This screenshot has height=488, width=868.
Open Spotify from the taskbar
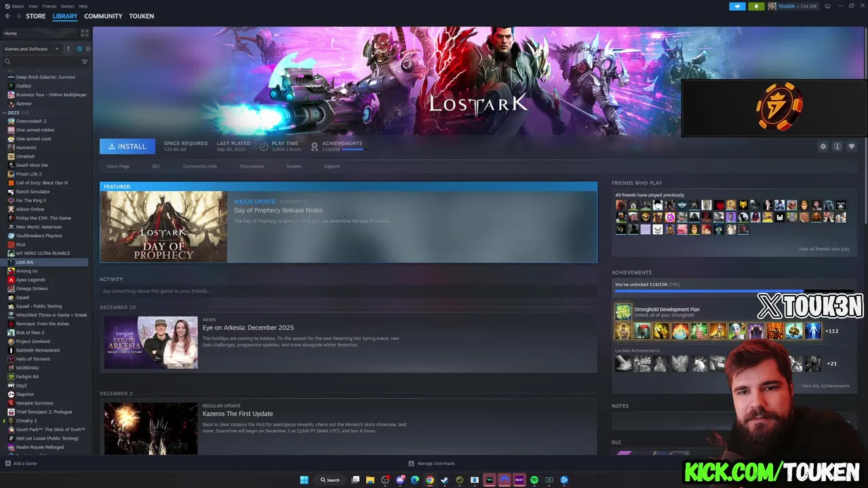point(534,480)
